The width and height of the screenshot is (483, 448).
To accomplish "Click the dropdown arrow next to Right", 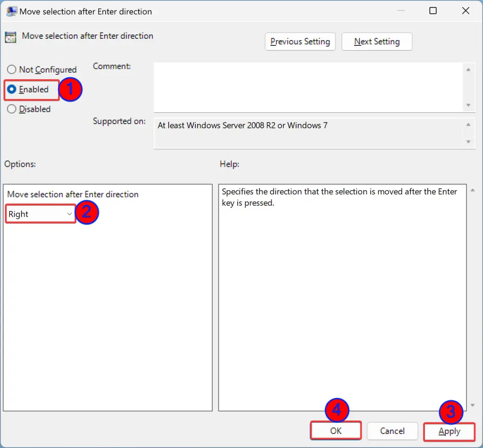I will coord(70,214).
